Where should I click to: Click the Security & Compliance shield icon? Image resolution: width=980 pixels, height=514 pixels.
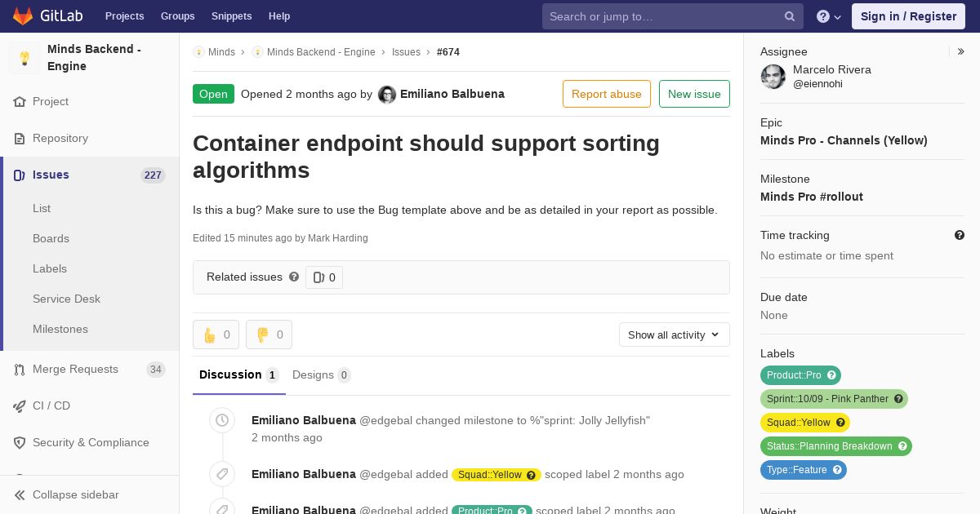[20, 443]
